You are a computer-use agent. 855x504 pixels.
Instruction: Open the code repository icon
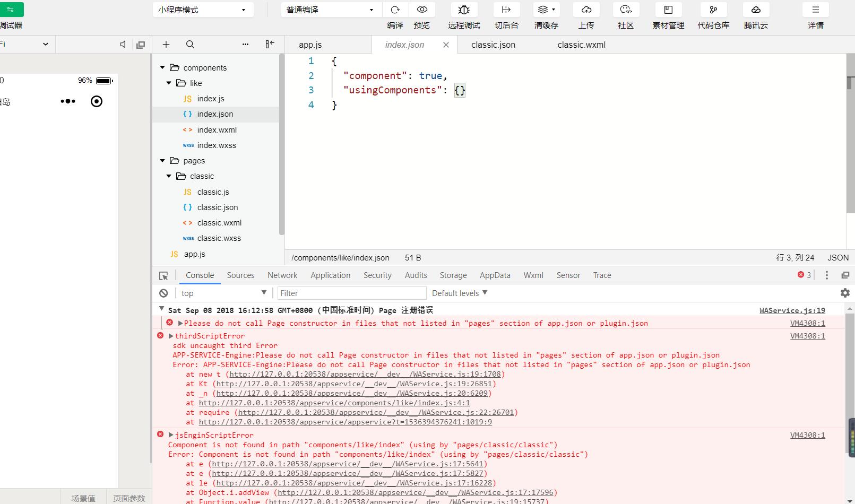[713, 10]
